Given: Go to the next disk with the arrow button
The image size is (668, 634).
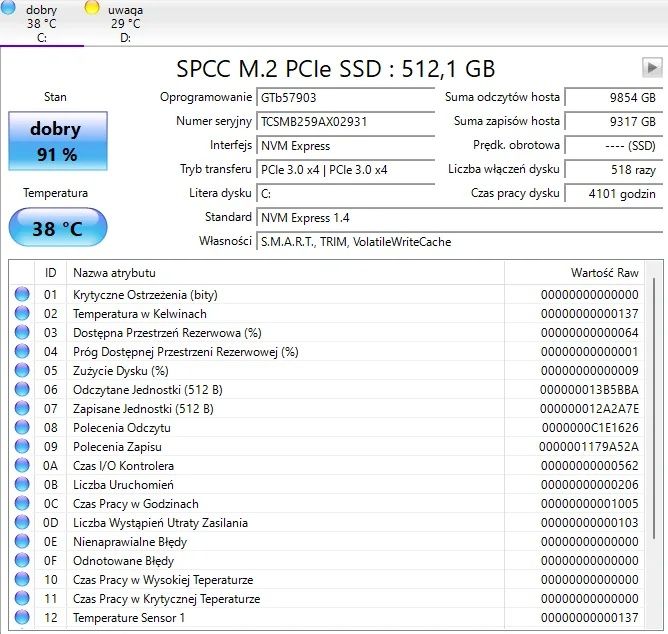Looking at the screenshot, I should [652, 68].
